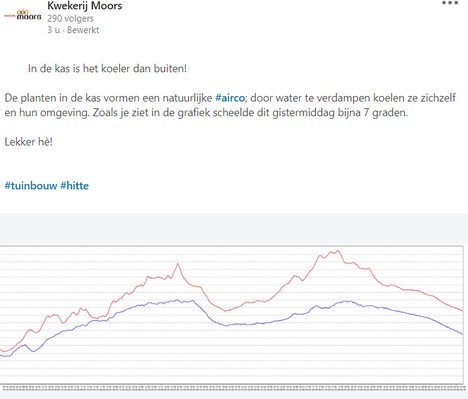Click the Bewerkt edited label
Image resolution: width=468 pixels, height=399 pixels.
(83, 30)
